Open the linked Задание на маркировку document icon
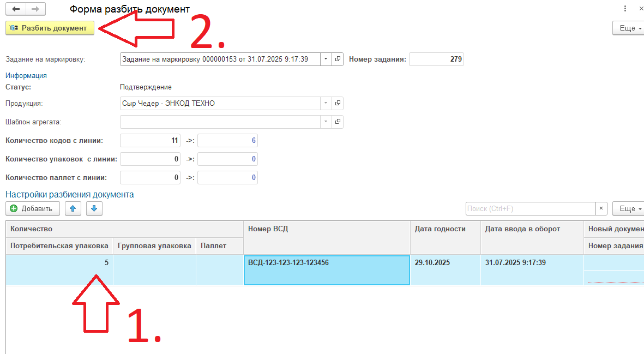This screenshot has width=644, height=354. [x=338, y=59]
